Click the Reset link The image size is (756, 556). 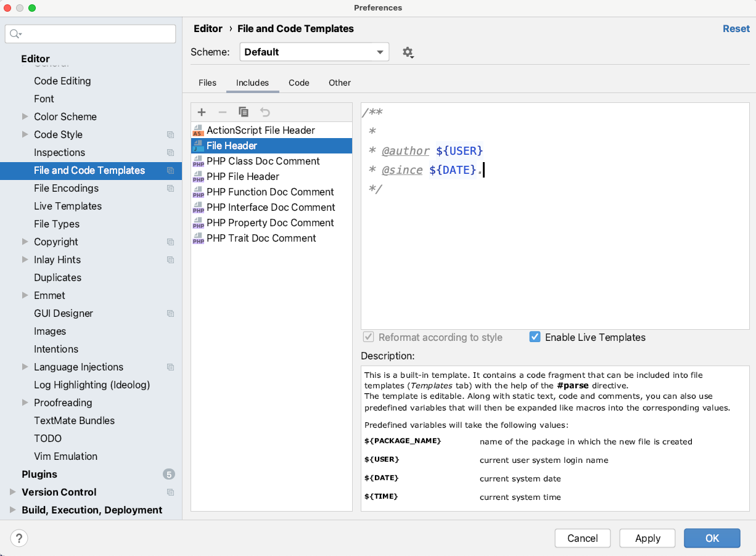click(736, 28)
